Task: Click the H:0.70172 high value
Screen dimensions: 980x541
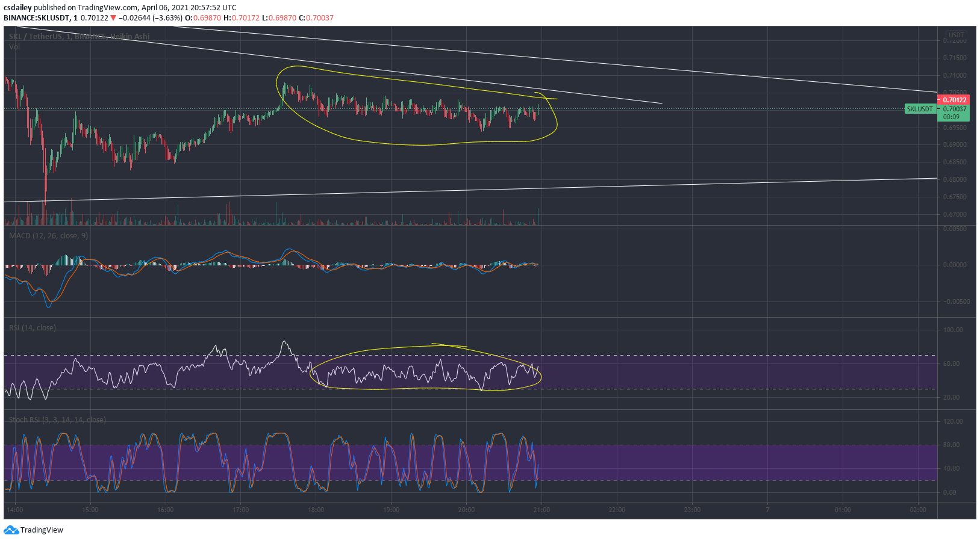Action: pos(242,18)
